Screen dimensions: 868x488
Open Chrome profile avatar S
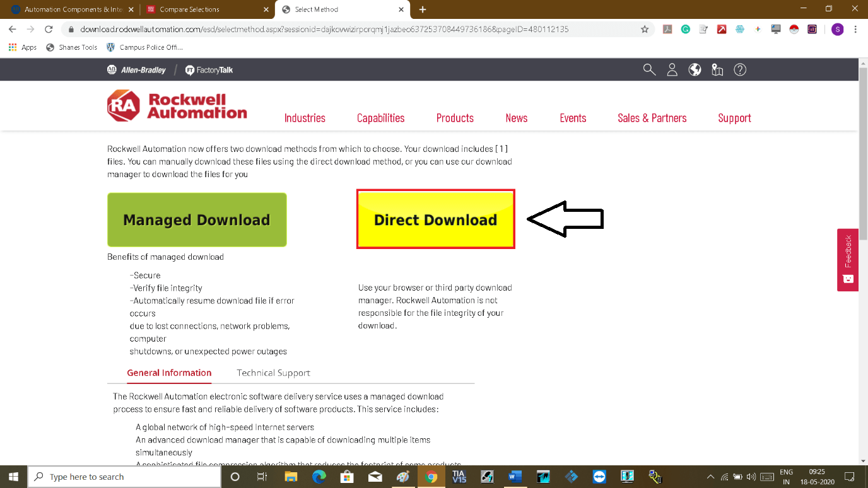coord(837,29)
